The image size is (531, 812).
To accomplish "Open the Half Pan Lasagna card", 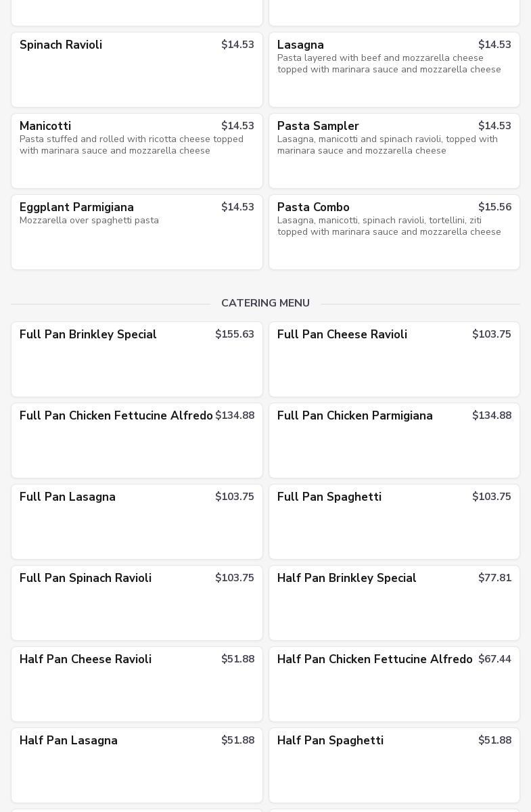I will coord(137,765).
